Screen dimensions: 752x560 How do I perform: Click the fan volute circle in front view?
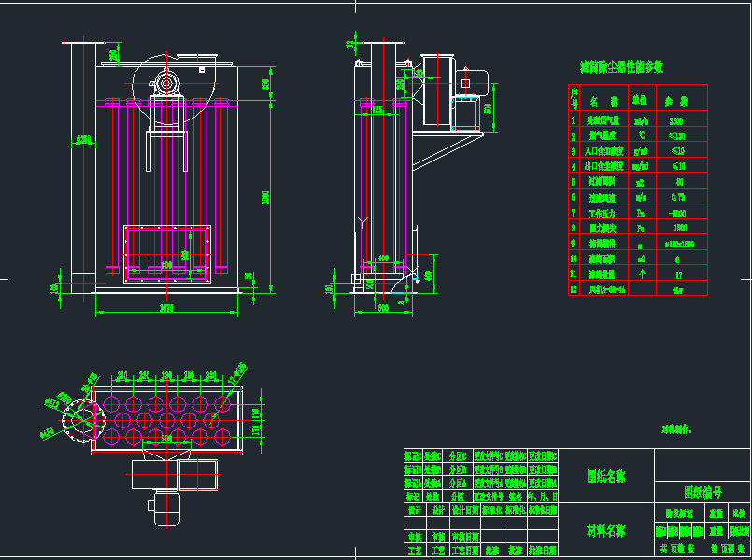[x=167, y=83]
